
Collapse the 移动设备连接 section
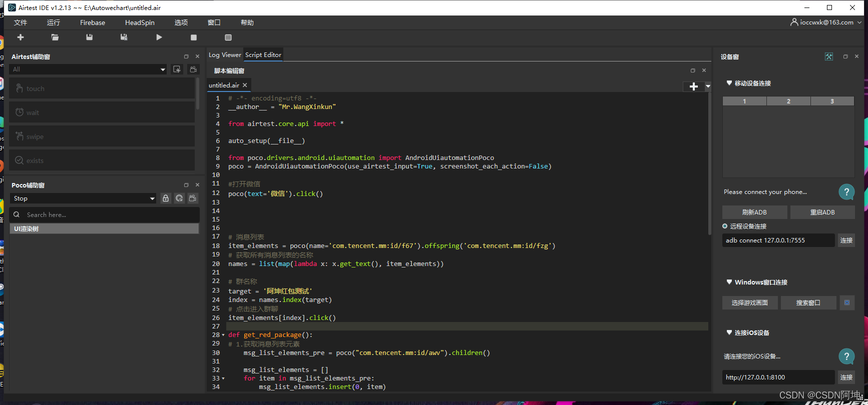tap(729, 83)
